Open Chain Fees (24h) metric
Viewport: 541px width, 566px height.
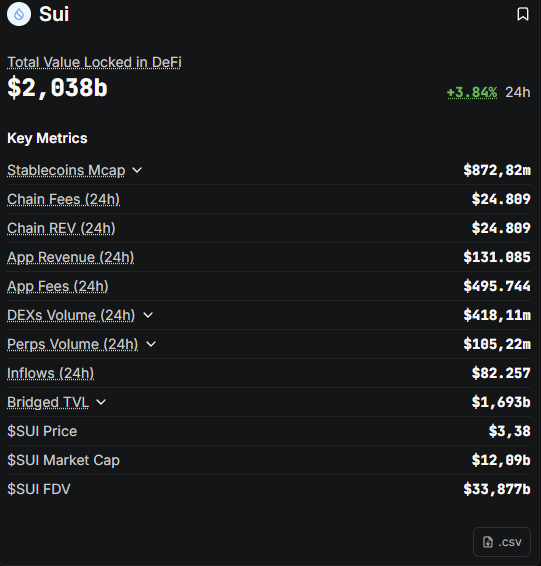point(64,199)
